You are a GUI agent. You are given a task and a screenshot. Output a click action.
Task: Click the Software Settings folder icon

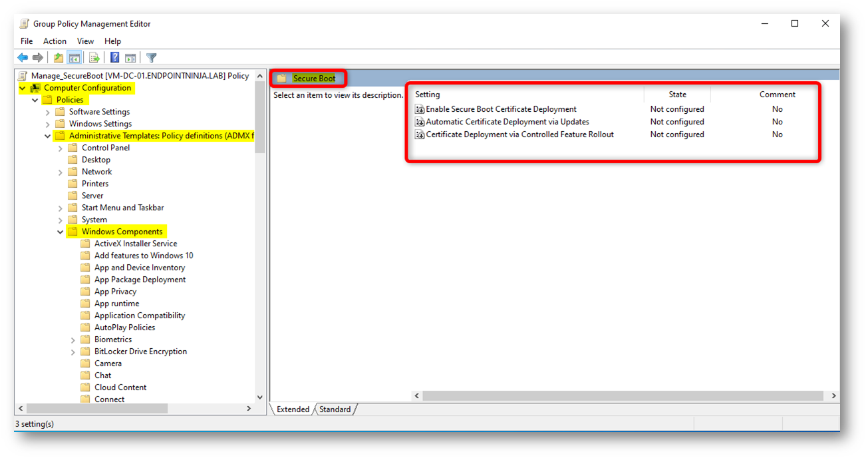click(60, 112)
